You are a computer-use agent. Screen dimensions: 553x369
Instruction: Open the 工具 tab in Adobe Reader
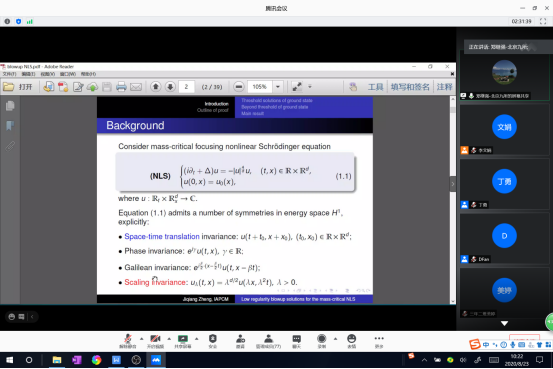(375, 87)
